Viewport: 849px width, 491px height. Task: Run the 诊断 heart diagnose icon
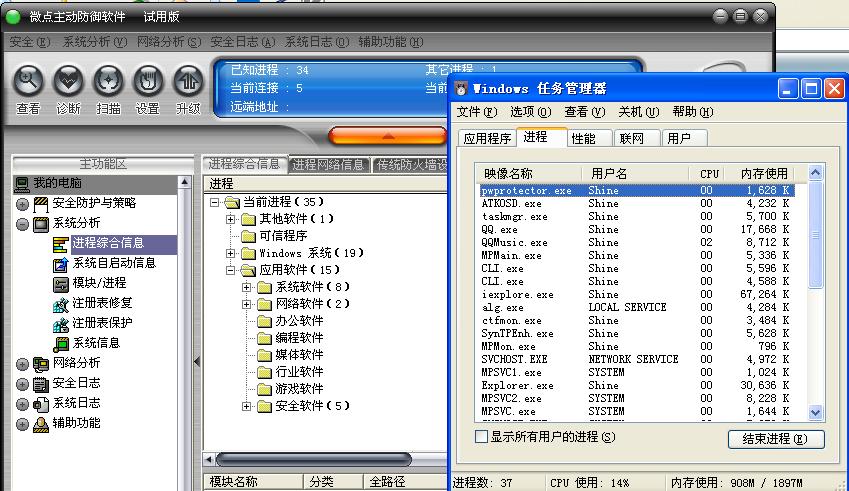click(x=68, y=81)
